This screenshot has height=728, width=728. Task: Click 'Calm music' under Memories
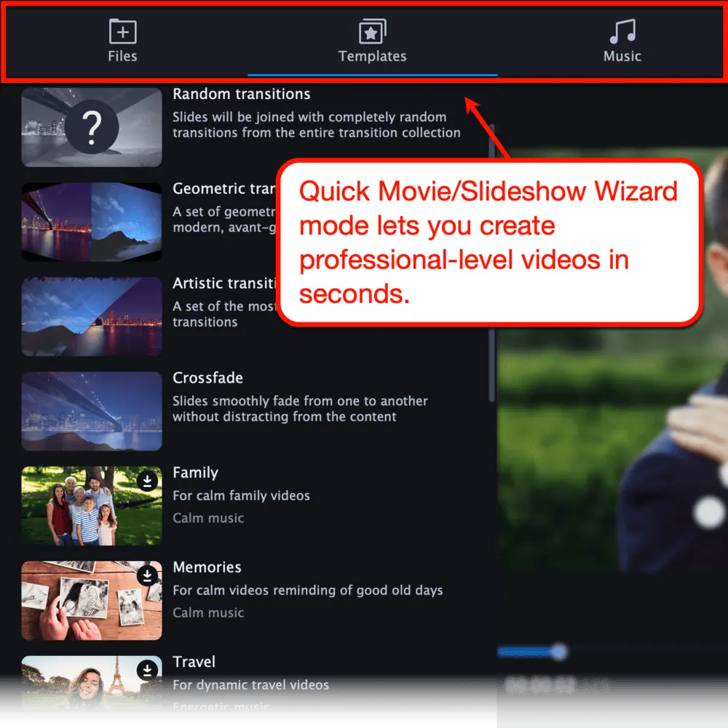208,613
